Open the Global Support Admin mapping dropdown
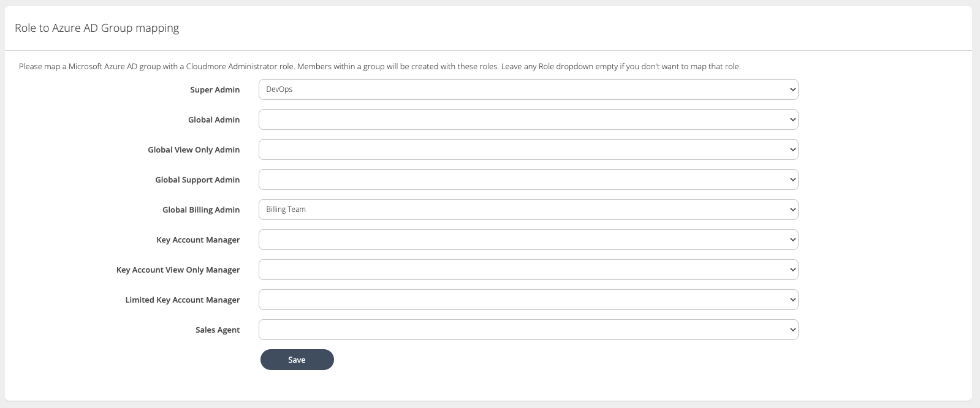The image size is (980, 408). coord(528,179)
